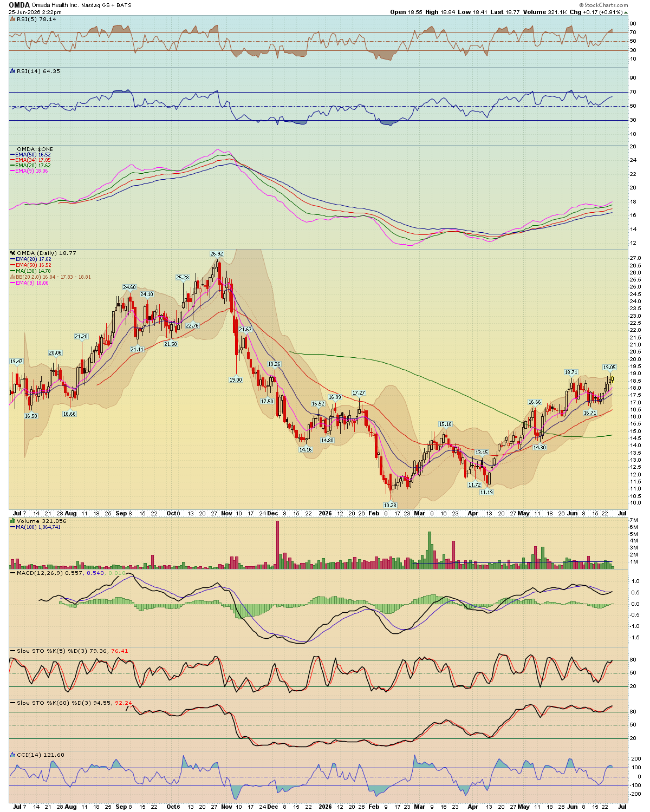Click the 14.16 low annotation in December

click(305, 449)
